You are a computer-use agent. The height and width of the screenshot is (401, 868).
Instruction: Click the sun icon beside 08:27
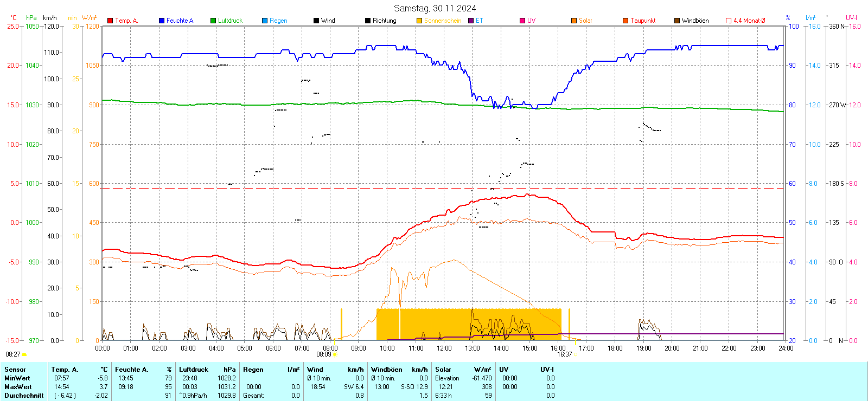[24, 354]
